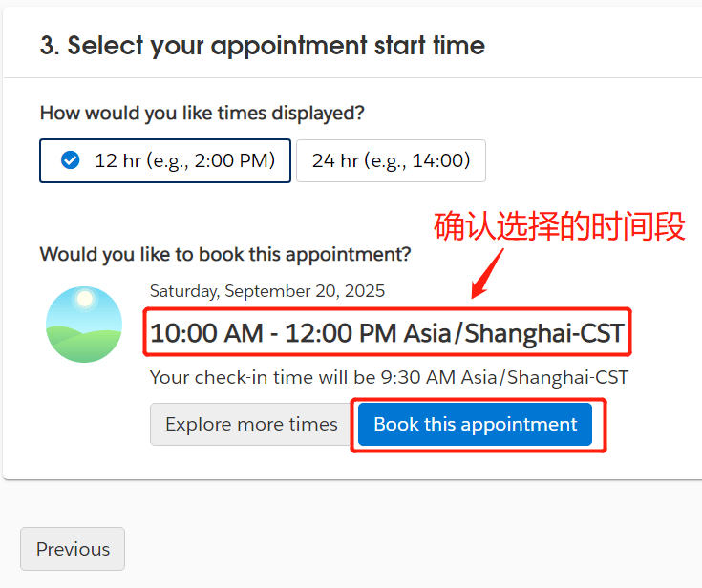702x588 pixels.
Task: Click the red arrow annotation
Action: point(487,270)
